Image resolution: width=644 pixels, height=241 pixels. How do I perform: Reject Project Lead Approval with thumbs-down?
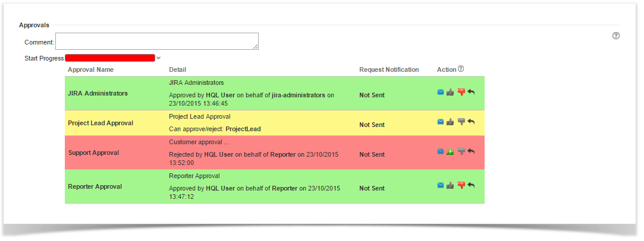(461, 122)
